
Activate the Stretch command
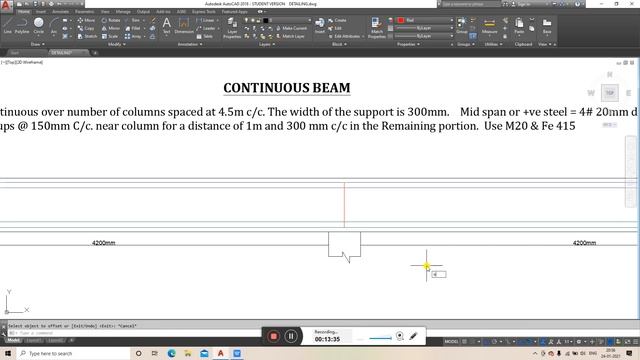(x=87, y=36)
